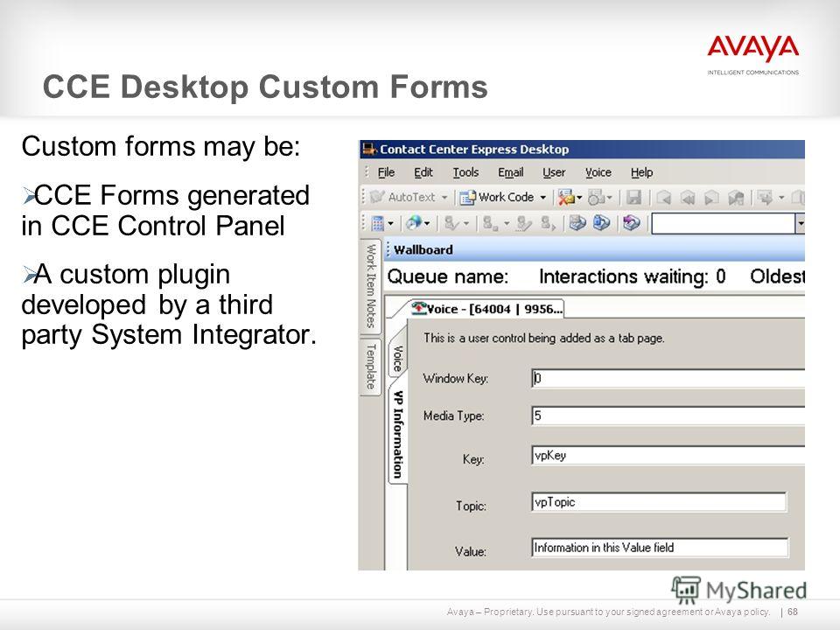This screenshot has height=630, width=840.
Task: Click the gray clock-and-card toolbar icon
Action: click(x=596, y=197)
